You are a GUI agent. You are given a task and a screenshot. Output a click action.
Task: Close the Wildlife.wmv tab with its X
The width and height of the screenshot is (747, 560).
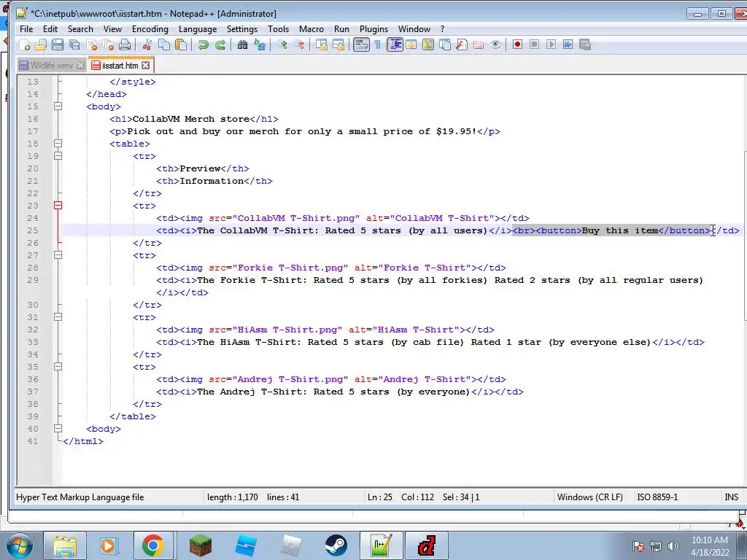point(80,65)
